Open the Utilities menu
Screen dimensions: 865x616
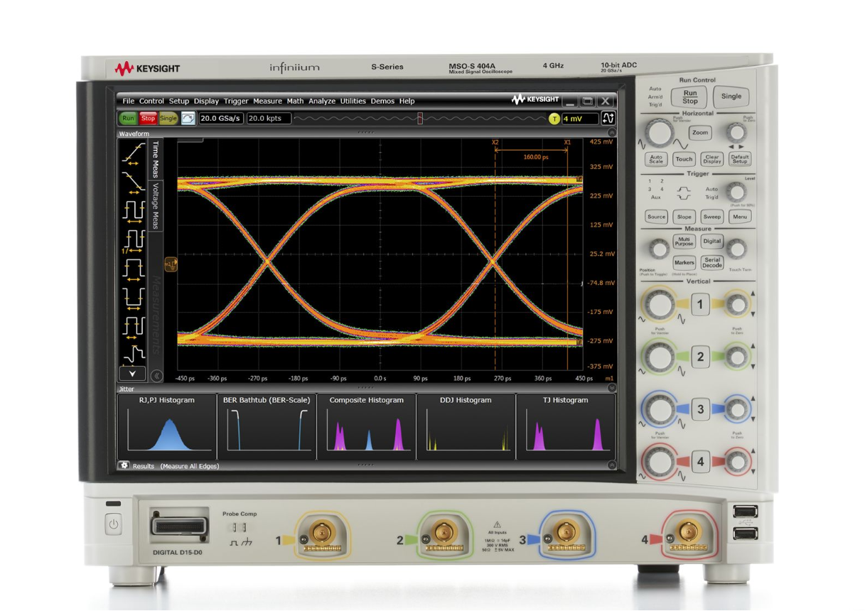[353, 101]
